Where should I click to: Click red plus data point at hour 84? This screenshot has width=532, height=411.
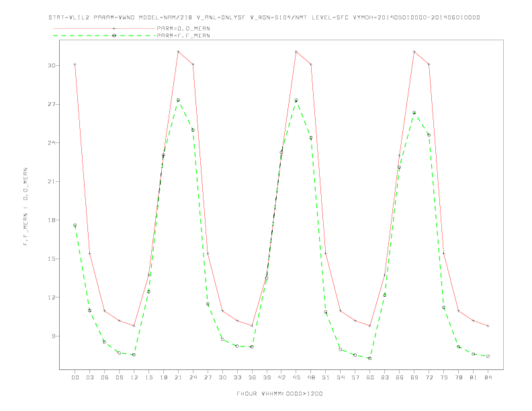[488, 326]
